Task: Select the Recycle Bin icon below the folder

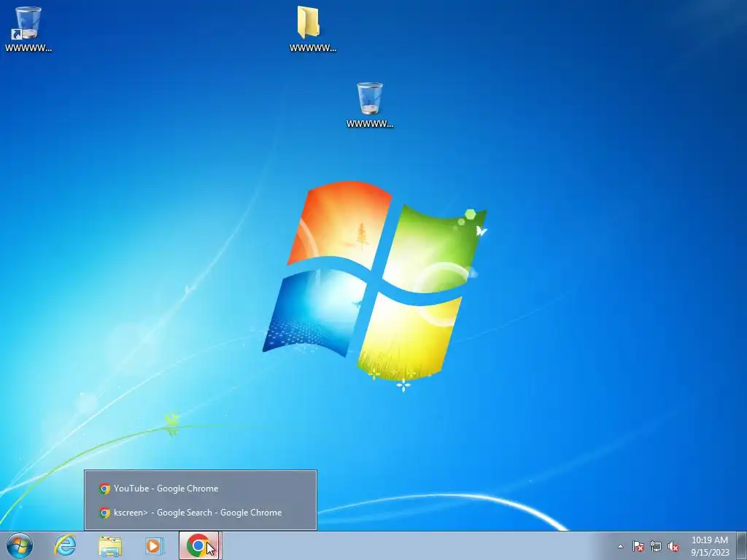Action: pyautogui.click(x=370, y=105)
